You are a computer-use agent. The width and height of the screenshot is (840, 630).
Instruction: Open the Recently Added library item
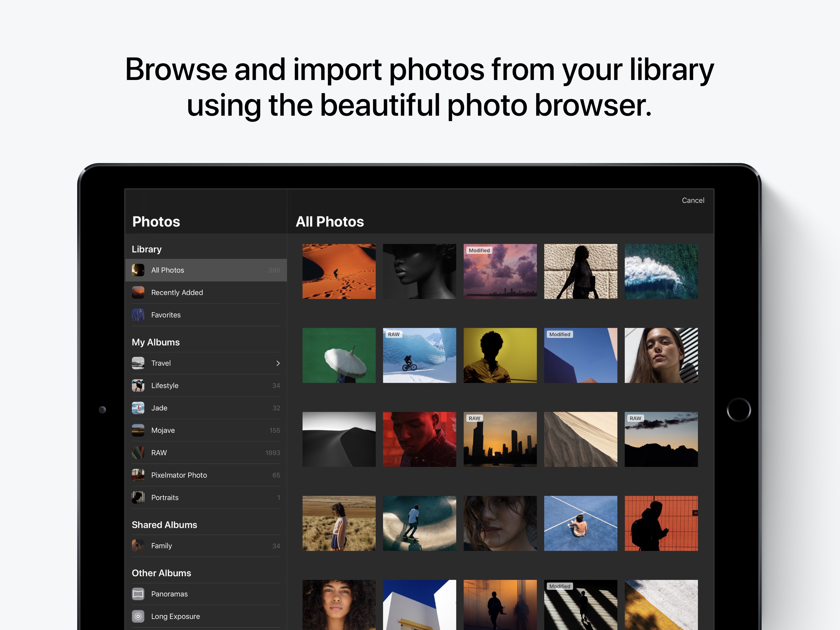206,293
